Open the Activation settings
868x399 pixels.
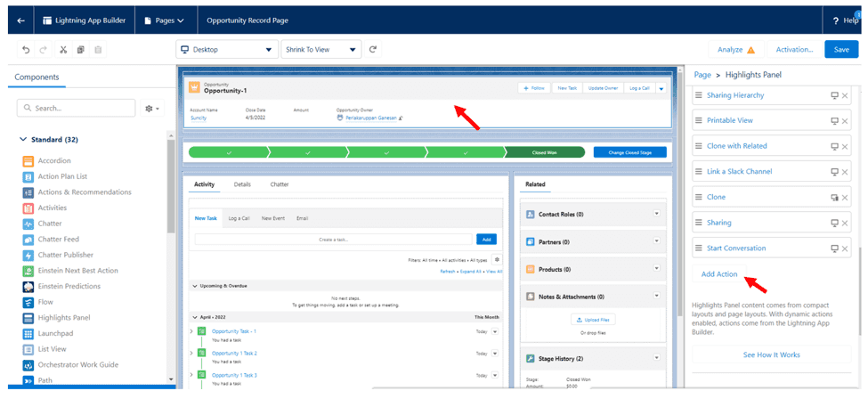(x=794, y=49)
